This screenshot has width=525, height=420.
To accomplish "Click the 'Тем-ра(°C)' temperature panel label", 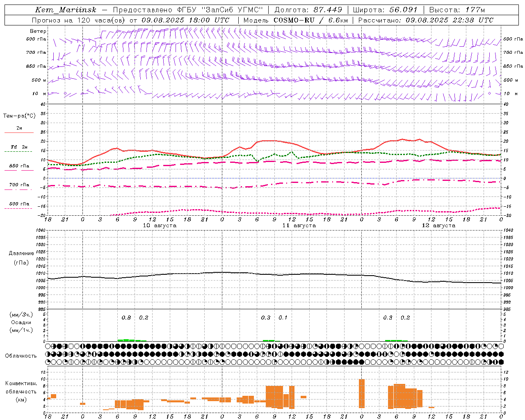I will point(19,116).
